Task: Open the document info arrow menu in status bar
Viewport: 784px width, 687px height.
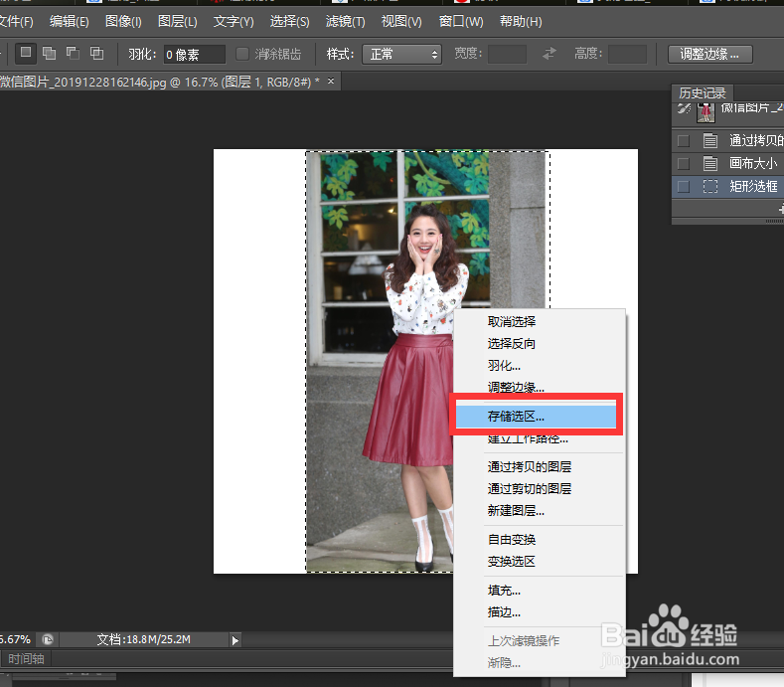Action: point(235,640)
